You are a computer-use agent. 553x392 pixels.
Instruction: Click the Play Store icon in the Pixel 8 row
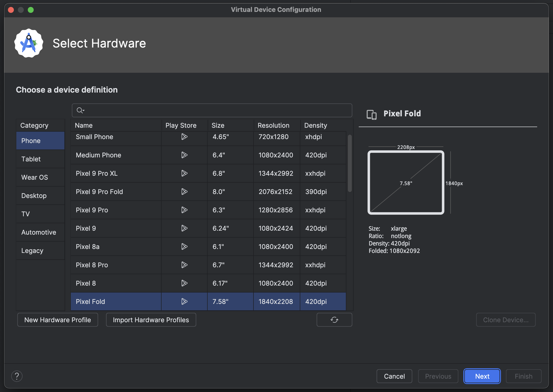[184, 283]
